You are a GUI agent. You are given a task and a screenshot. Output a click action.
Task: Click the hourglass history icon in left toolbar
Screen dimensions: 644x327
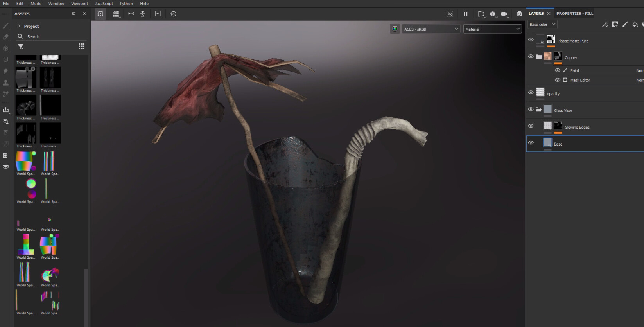(x=5, y=133)
